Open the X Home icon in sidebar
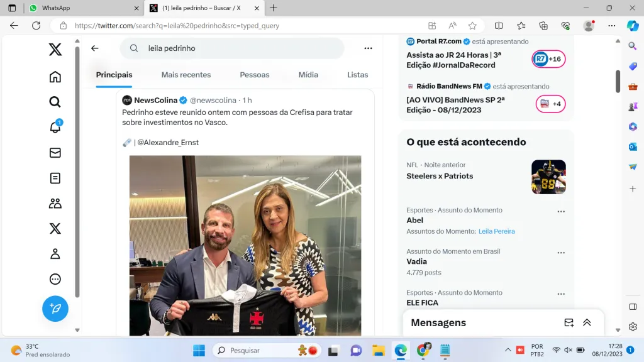The width and height of the screenshot is (644, 362). 55,77
